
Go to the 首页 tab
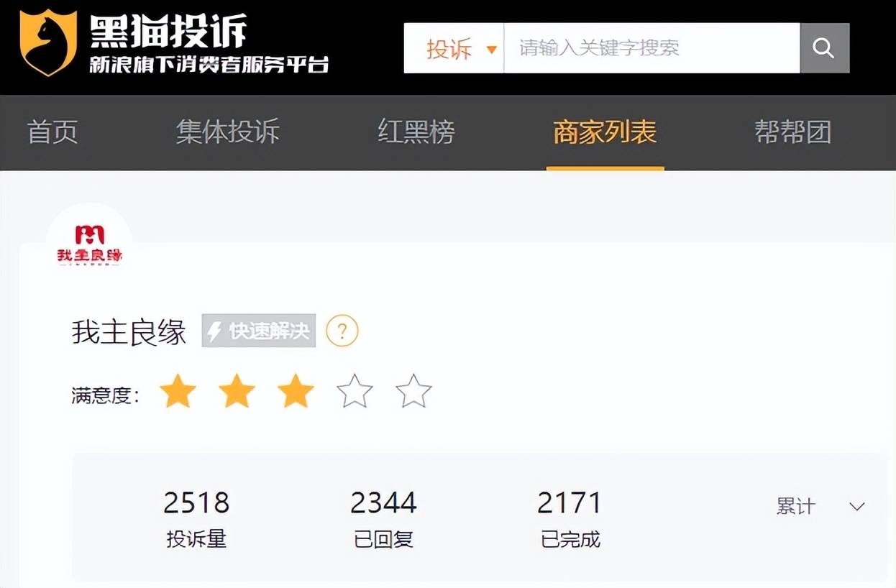(x=52, y=132)
